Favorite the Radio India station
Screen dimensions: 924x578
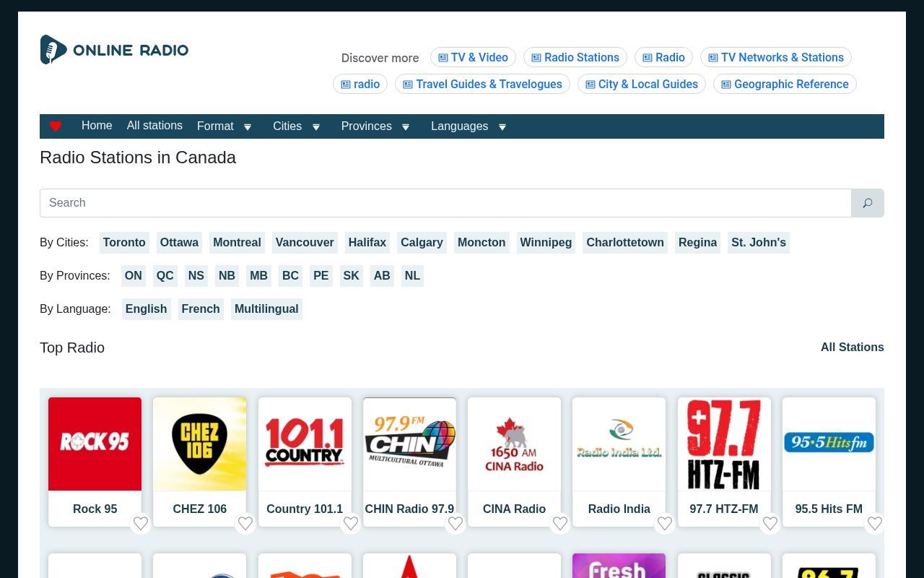[665, 523]
